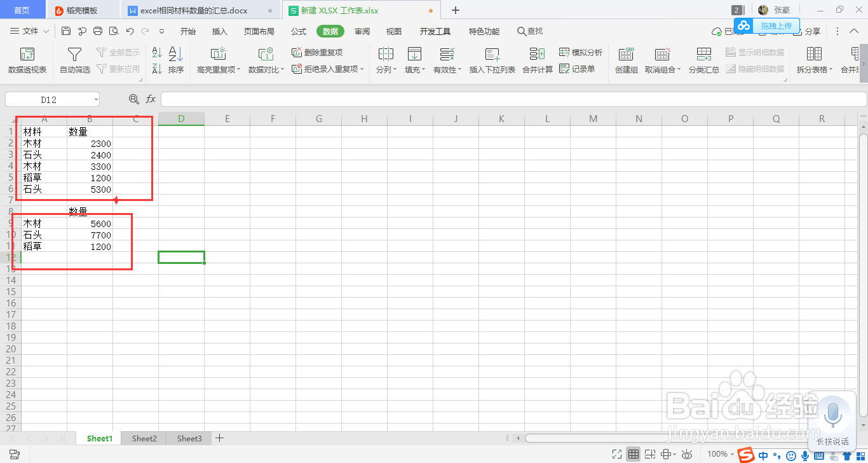Expand the 高亮重复项 dropdown
Viewport: 868px width, 463px height.
(x=239, y=70)
